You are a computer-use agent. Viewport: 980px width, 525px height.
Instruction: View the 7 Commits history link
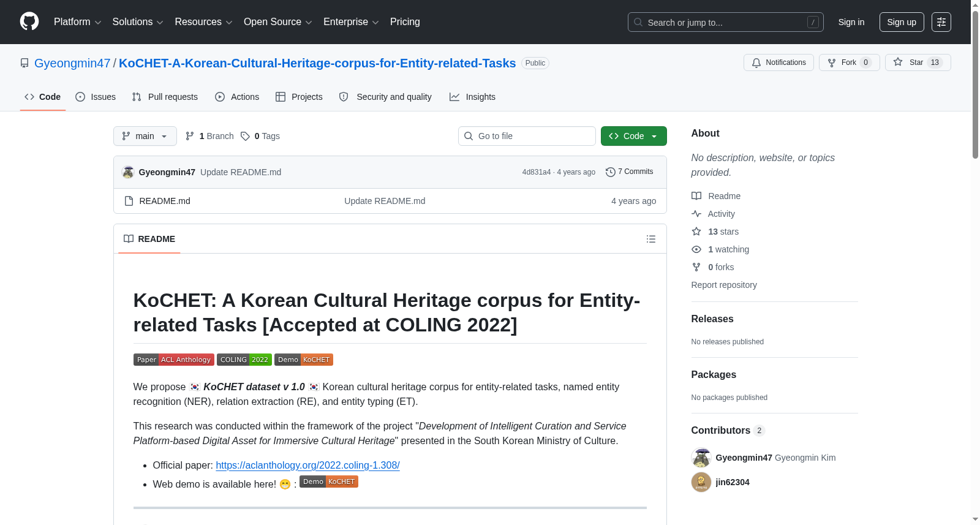point(630,172)
